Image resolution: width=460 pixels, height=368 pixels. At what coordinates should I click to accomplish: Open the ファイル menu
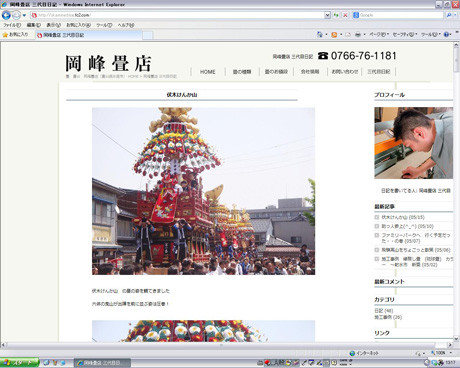click(x=12, y=25)
